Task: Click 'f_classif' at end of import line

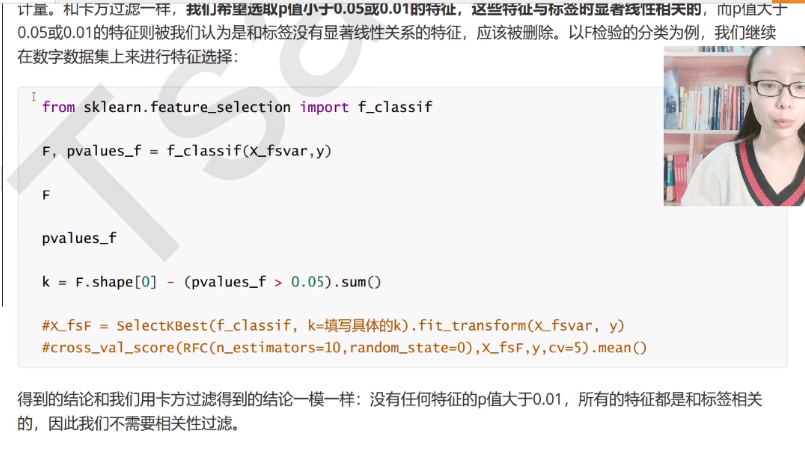Action: click(x=395, y=107)
